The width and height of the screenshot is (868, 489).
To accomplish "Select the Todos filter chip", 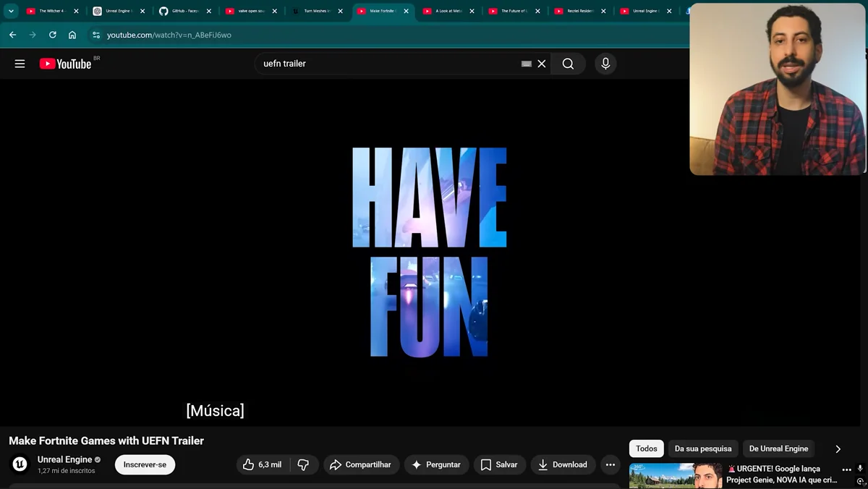I will pos(647,448).
